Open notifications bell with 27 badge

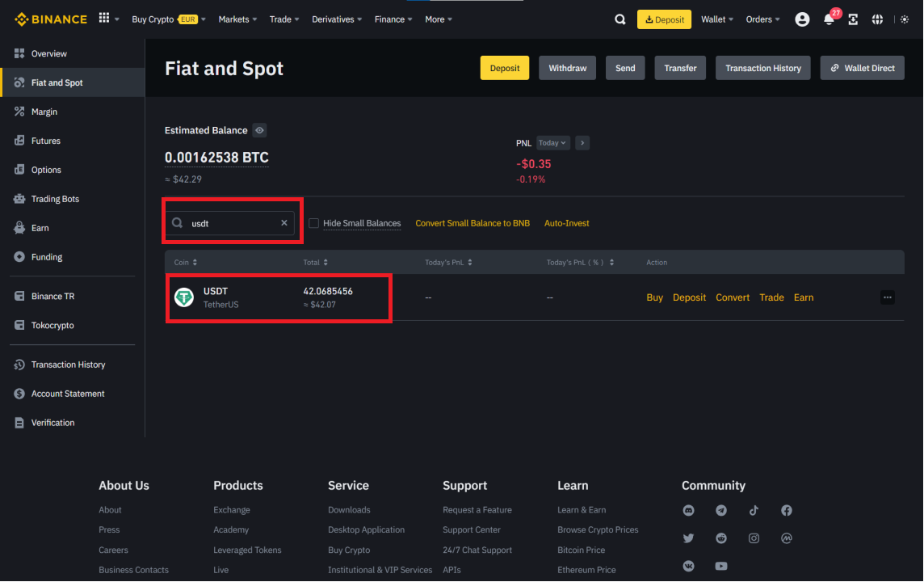pos(829,19)
